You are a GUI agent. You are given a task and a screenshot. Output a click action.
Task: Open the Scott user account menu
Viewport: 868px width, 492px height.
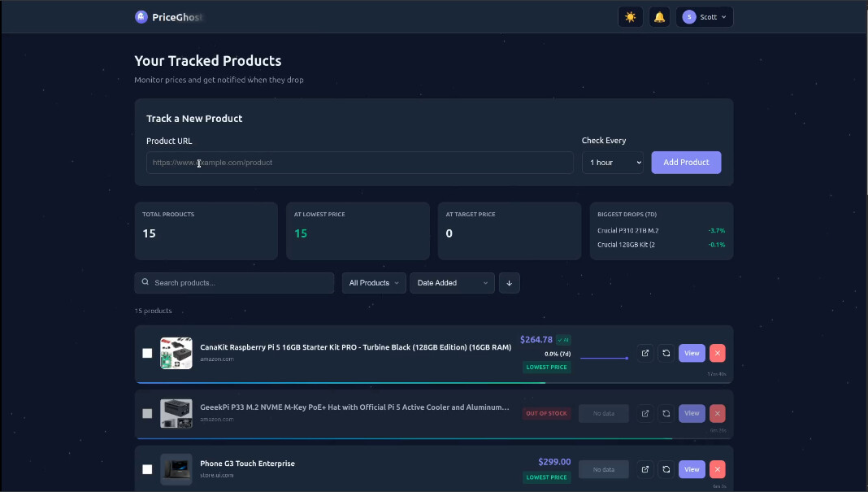705,17
